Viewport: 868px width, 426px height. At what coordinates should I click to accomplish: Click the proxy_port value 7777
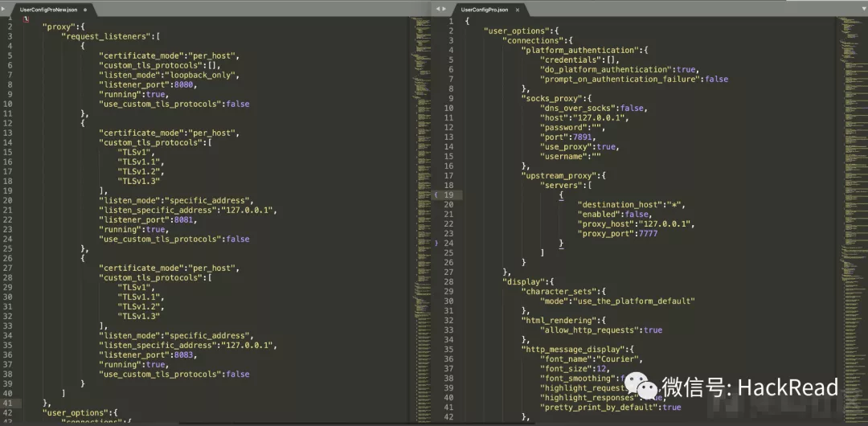pyautogui.click(x=647, y=234)
